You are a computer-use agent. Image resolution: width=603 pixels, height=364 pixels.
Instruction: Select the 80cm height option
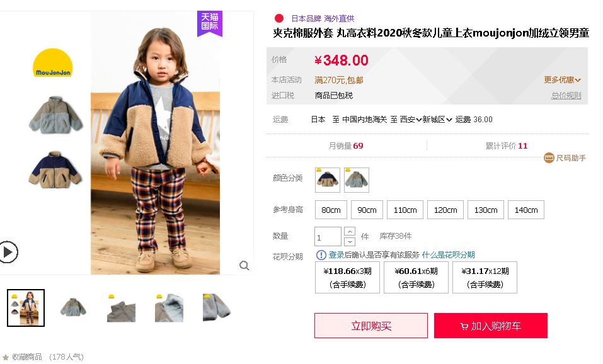point(331,210)
